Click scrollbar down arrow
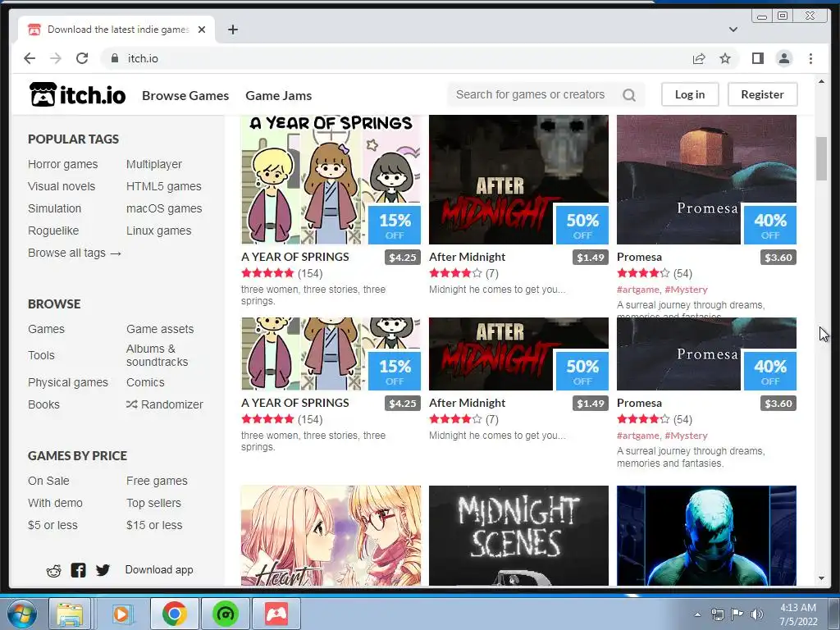Screen dimensions: 840x630 821,578
